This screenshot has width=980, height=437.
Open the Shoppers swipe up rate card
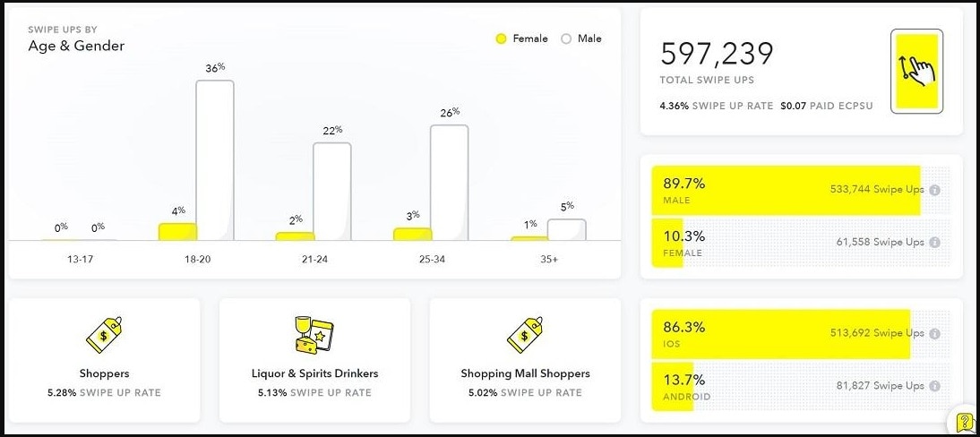coord(104,360)
